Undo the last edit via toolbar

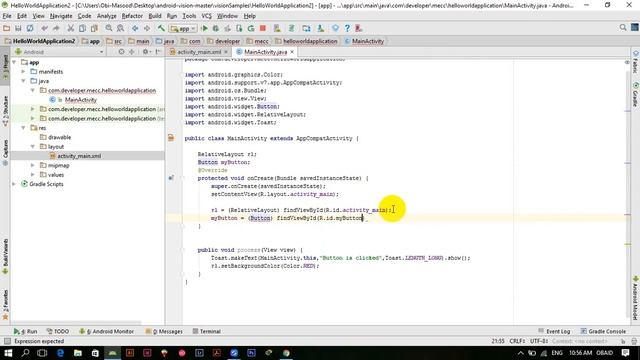point(44,28)
